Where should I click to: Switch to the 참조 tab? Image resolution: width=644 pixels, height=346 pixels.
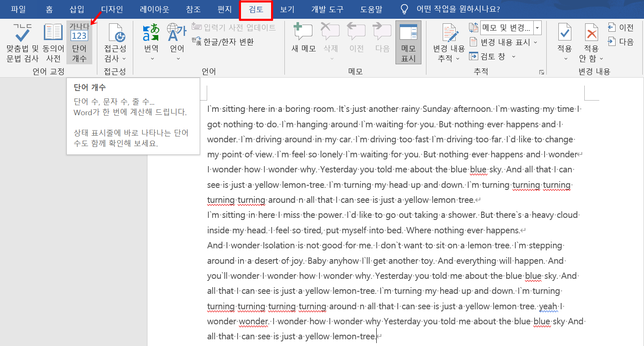tap(193, 9)
